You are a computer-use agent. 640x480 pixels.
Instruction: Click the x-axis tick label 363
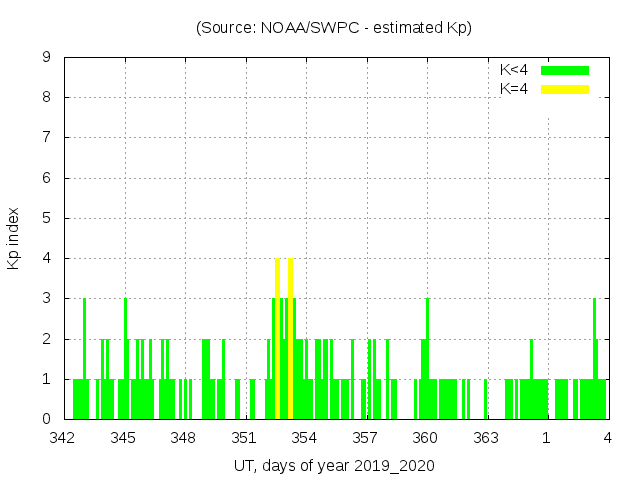(485, 438)
